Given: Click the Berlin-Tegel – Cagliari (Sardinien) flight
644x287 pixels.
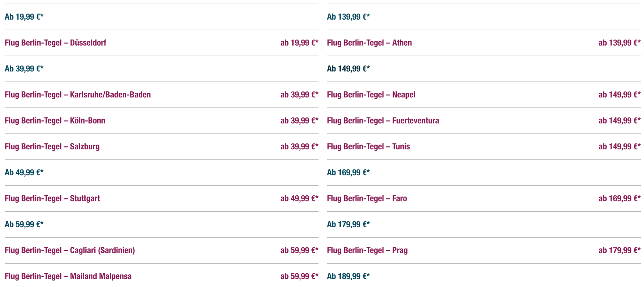Looking at the screenshot, I should coord(70,250).
